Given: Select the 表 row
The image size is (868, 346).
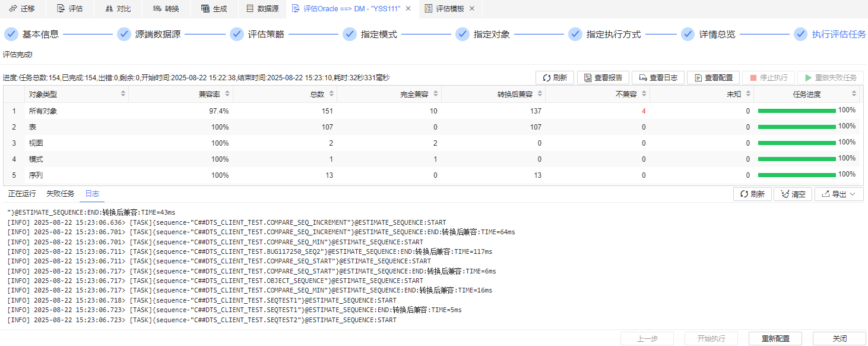Looking at the screenshot, I should (432, 127).
